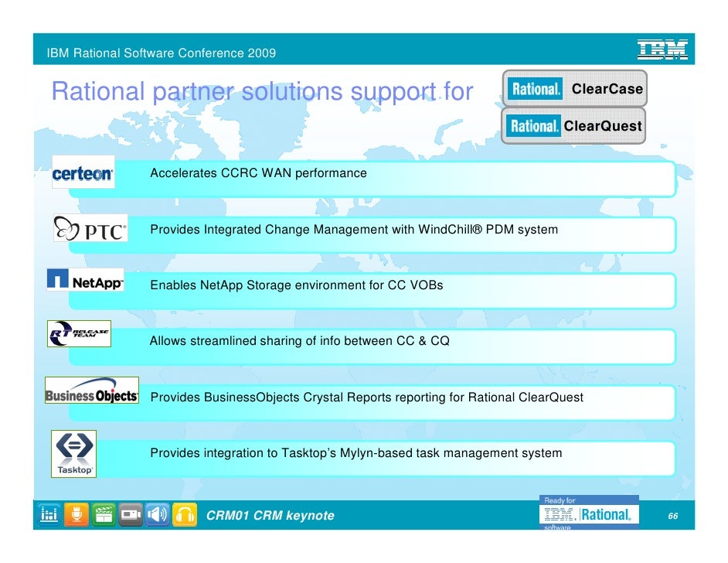728x563 pixels.
Task: Click the NetApp logo
Action: click(86, 280)
